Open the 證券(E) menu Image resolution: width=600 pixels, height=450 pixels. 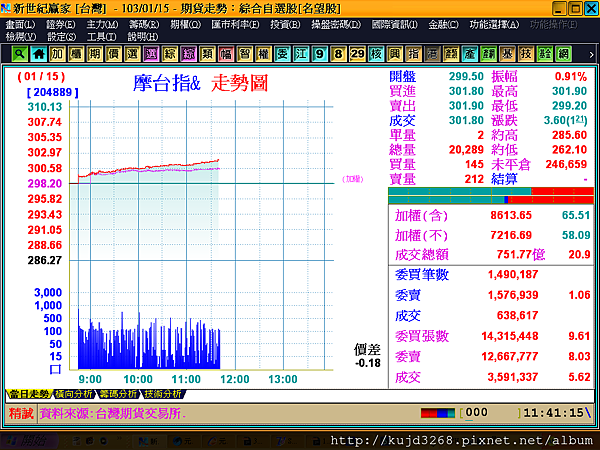61,25
